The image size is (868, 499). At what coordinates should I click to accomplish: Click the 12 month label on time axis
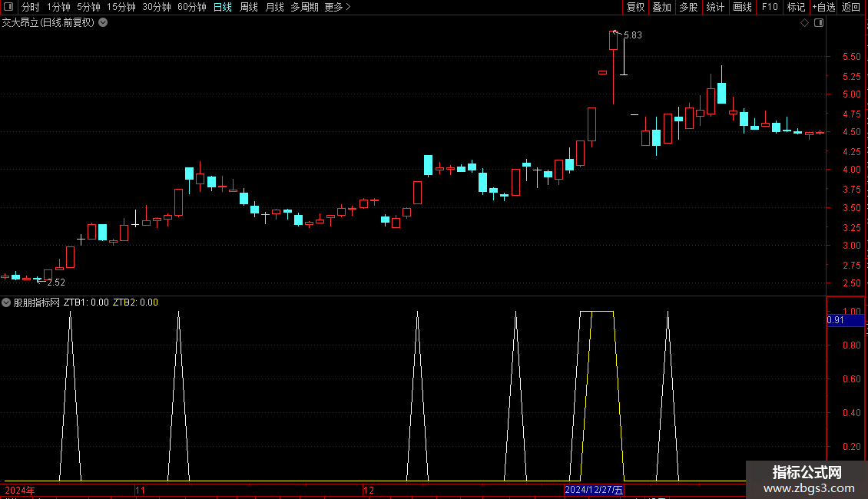click(x=369, y=491)
